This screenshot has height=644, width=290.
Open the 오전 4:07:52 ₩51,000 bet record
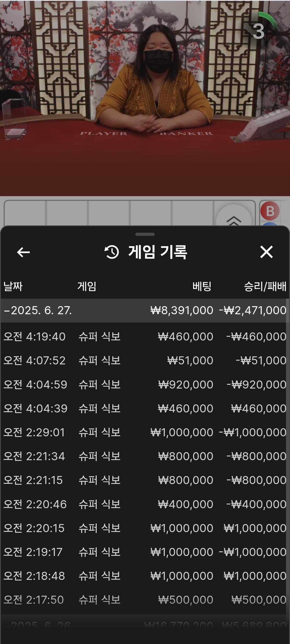pyautogui.click(x=144, y=360)
